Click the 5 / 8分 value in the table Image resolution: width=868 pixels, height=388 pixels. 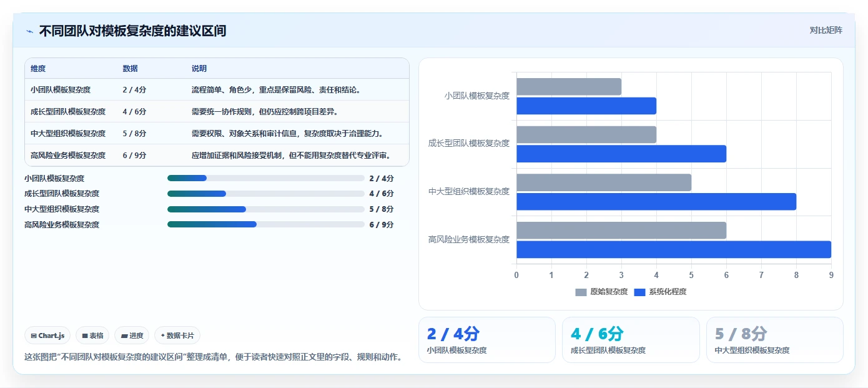click(x=134, y=134)
